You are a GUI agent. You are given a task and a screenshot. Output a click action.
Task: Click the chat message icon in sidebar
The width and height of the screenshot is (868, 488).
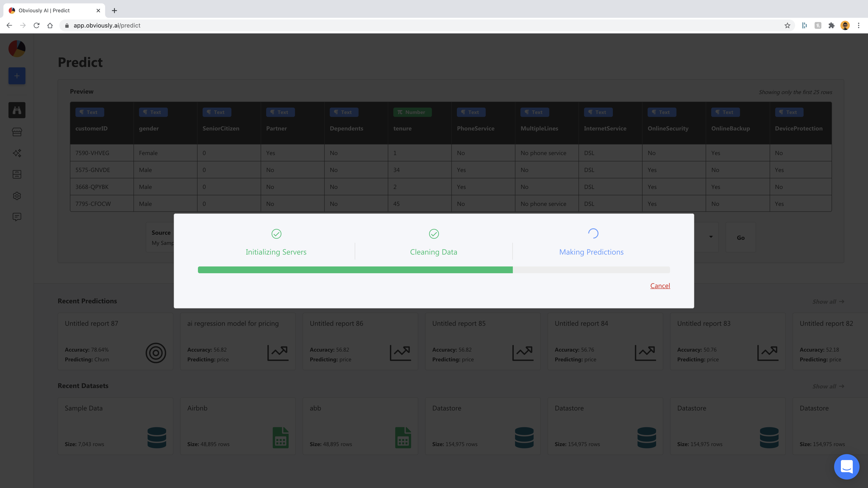pos(17,217)
